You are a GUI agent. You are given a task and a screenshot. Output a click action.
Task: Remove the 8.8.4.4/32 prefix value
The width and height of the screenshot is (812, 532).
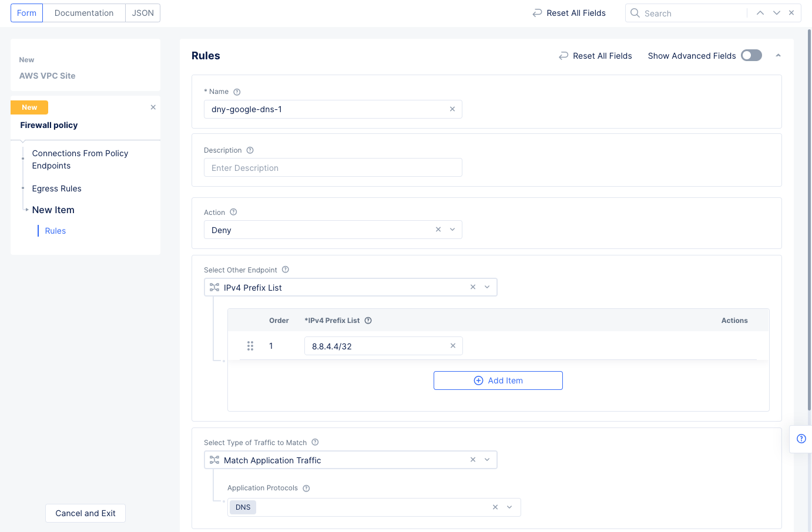pyautogui.click(x=452, y=346)
